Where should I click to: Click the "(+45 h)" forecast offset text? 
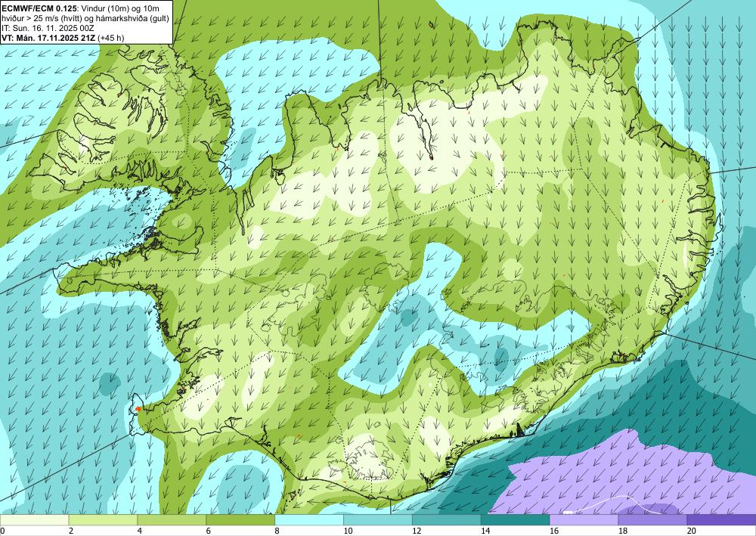[110, 38]
